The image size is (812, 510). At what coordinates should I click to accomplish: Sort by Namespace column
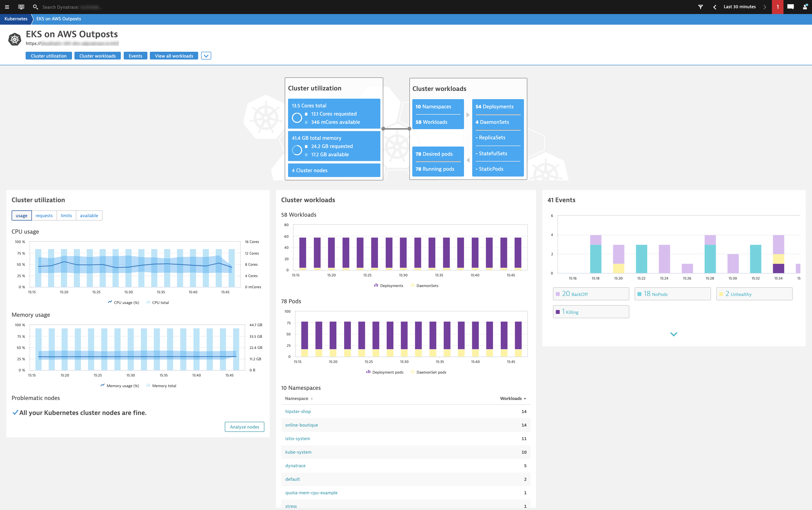(299, 398)
